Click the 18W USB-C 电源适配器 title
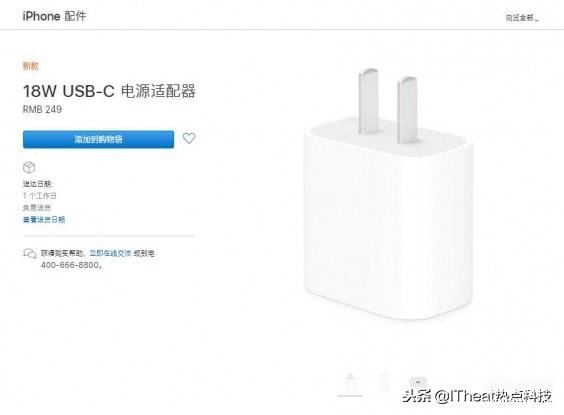The height and width of the screenshot is (415, 564). (x=109, y=91)
